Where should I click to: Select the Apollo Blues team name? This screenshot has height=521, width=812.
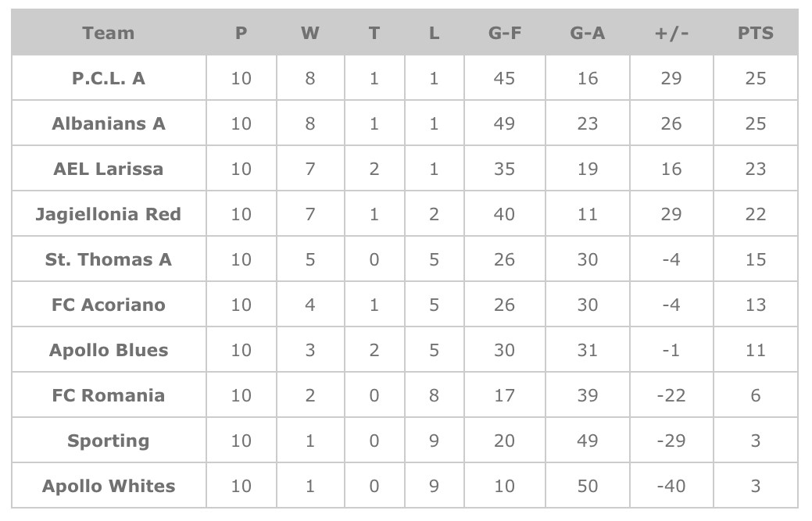(x=108, y=350)
